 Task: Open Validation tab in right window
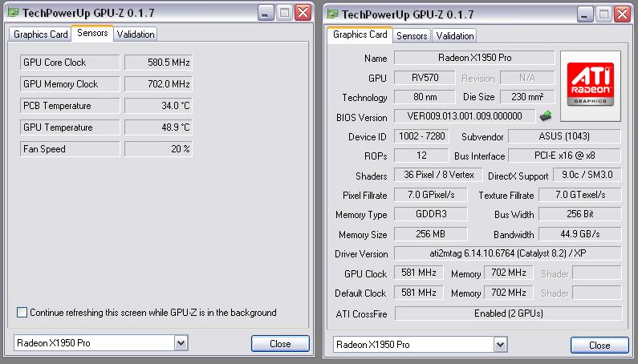click(455, 36)
